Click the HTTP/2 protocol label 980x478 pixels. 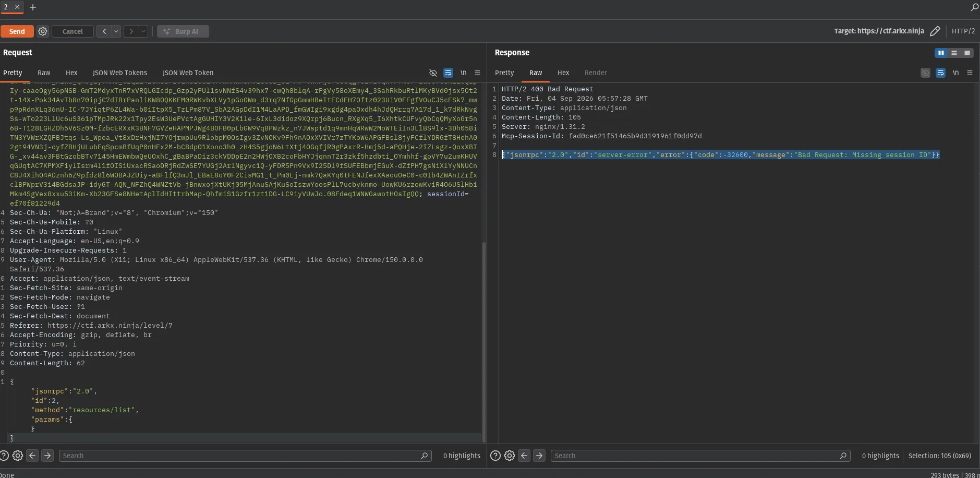pyautogui.click(x=963, y=31)
